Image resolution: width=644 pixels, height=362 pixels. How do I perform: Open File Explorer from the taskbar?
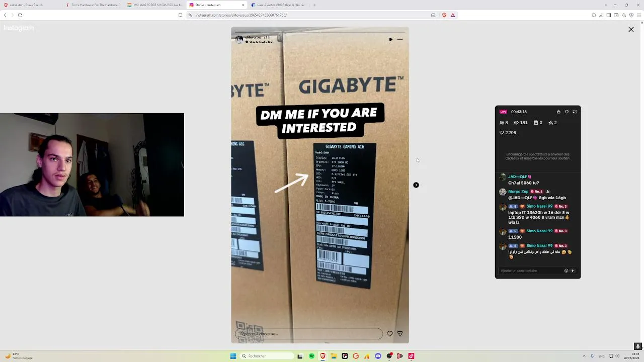[334, 356]
